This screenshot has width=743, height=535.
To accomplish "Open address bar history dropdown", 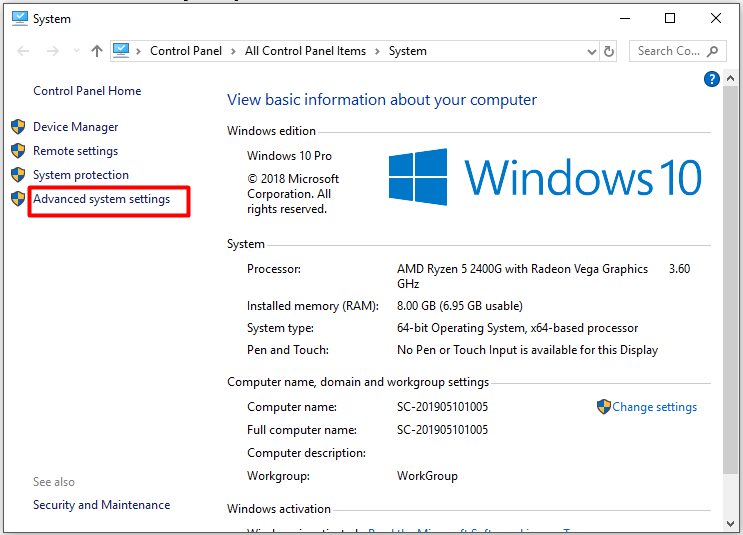I will [591, 52].
